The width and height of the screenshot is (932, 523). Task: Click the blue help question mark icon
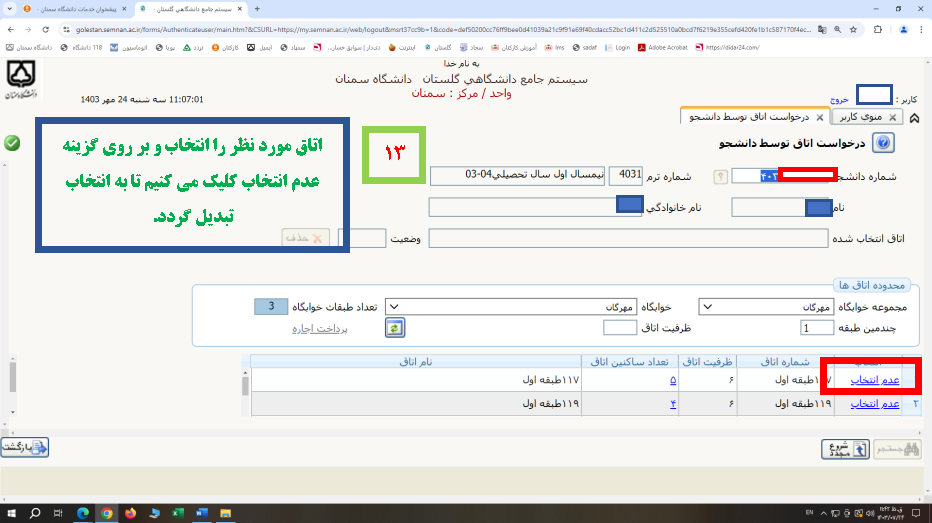click(x=883, y=143)
